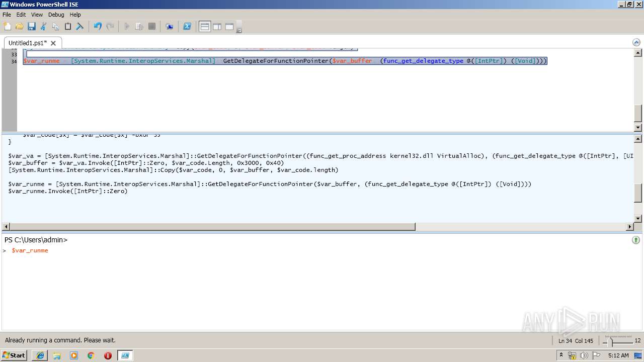
Task: Click green run-command button in command pane
Action: click(636, 240)
